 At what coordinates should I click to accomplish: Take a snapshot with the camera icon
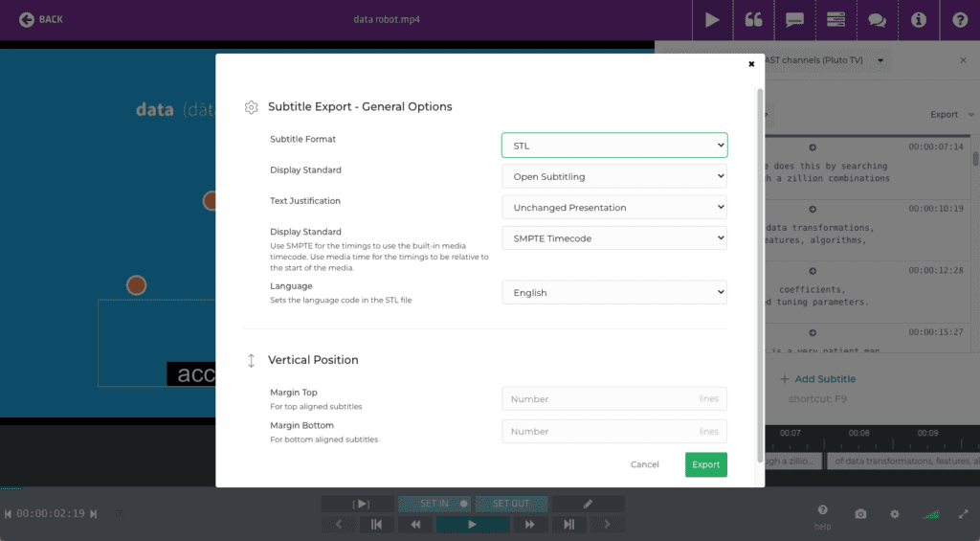860,514
